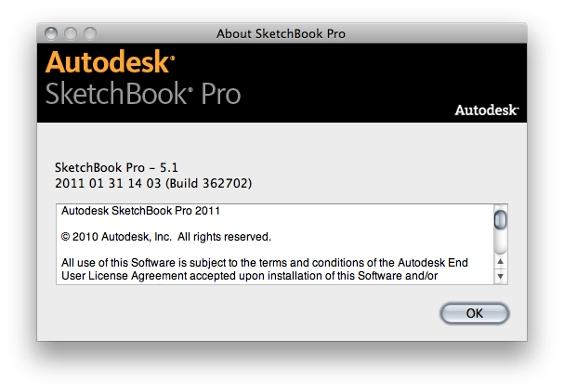Screen dimensions: 564x392
Task: Click the window minimize button
Action: point(72,33)
